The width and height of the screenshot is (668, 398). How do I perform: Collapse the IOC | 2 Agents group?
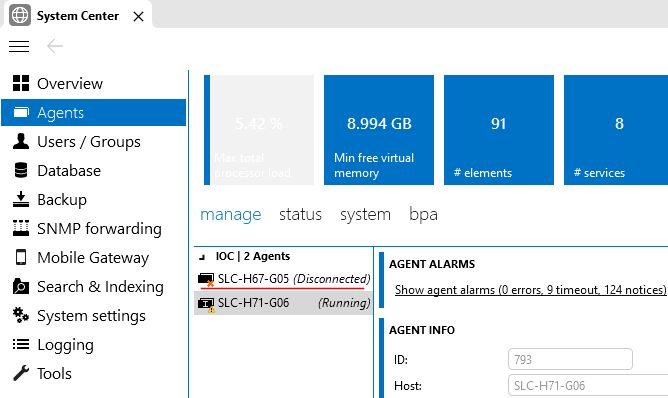pos(203,257)
